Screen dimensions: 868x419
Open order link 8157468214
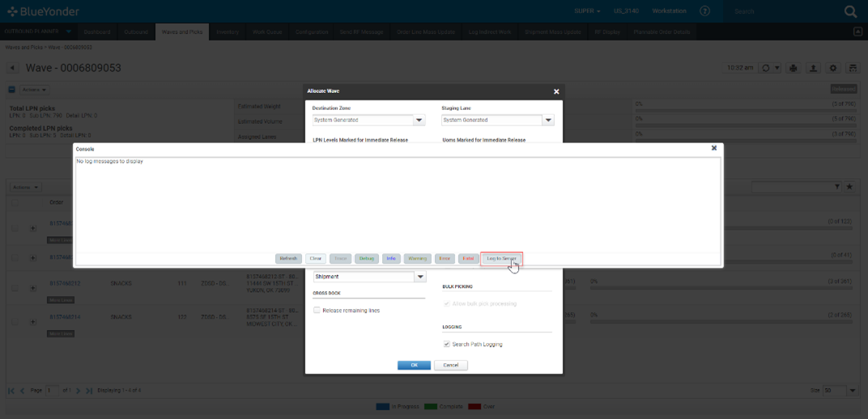coord(65,317)
